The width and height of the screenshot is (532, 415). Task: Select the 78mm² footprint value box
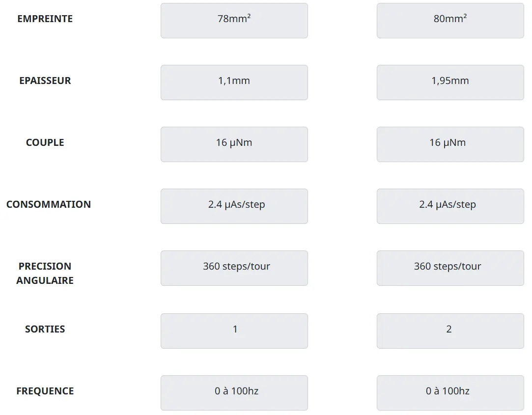[234, 21]
